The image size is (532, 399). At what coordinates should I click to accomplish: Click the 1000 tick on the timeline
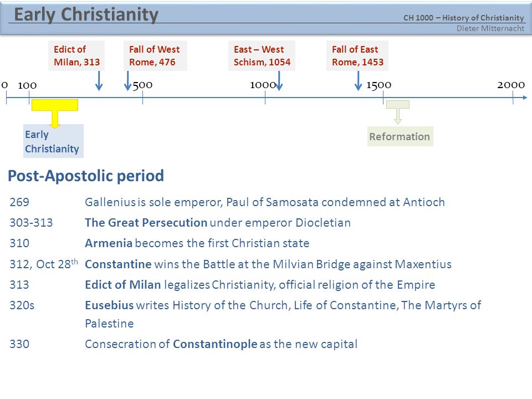(x=265, y=98)
